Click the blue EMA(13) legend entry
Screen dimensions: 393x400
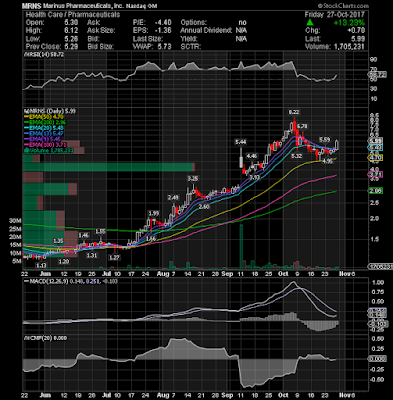tap(44, 134)
